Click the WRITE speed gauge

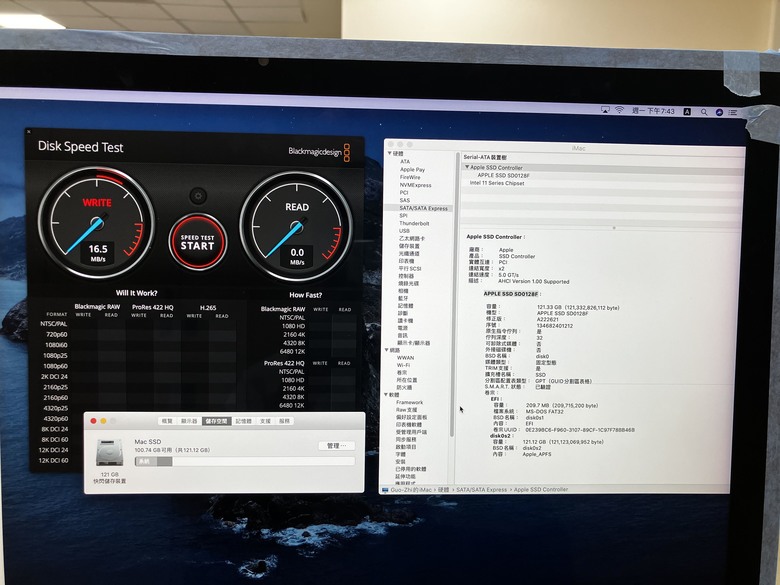(x=97, y=222)
